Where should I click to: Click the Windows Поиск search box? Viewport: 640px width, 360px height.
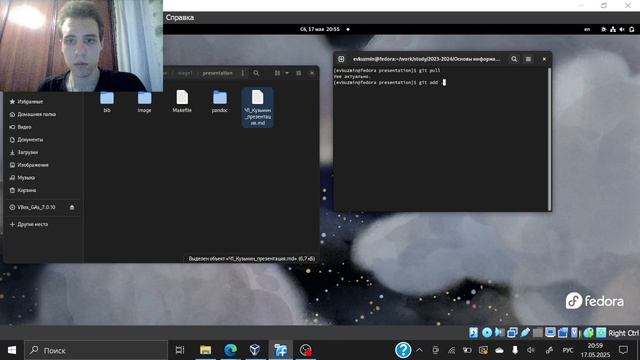tap(96, 350)
